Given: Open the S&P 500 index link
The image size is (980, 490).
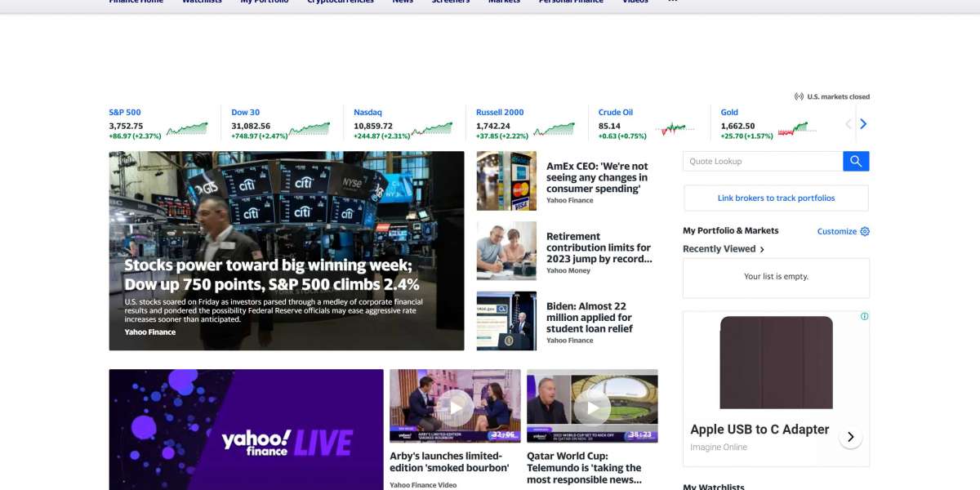Looking at the screenshot, I should click(x=125, y=113).
